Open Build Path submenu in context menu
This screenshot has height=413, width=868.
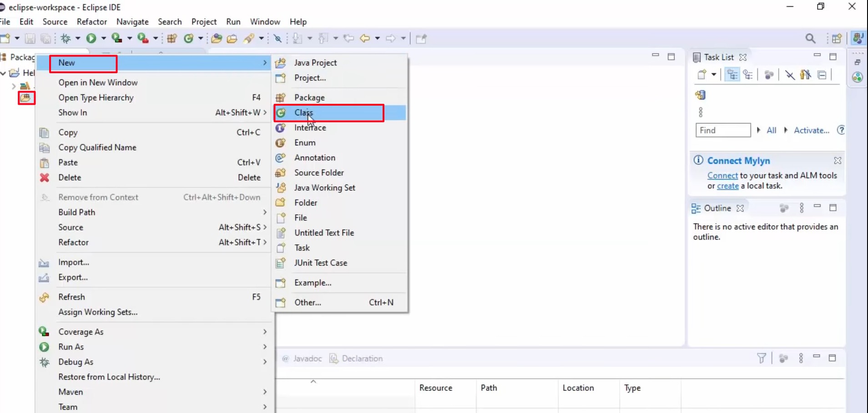(154, 212)
